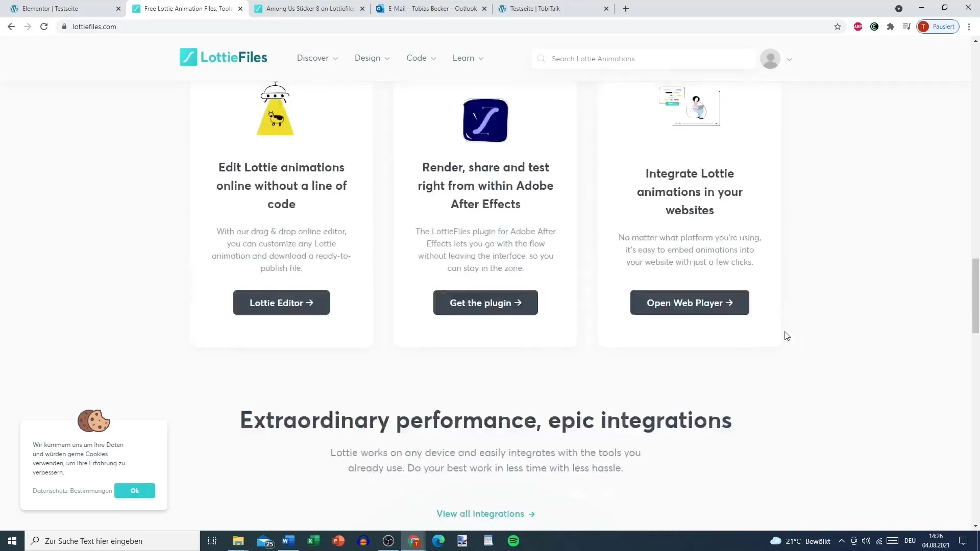
Task: Open the Discover dropdown menu
Action: [317, 58]
